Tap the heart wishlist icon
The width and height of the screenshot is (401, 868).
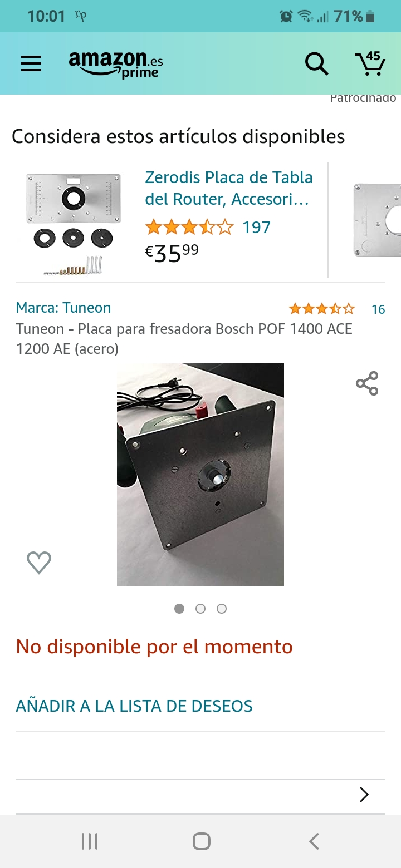[39, 563]
